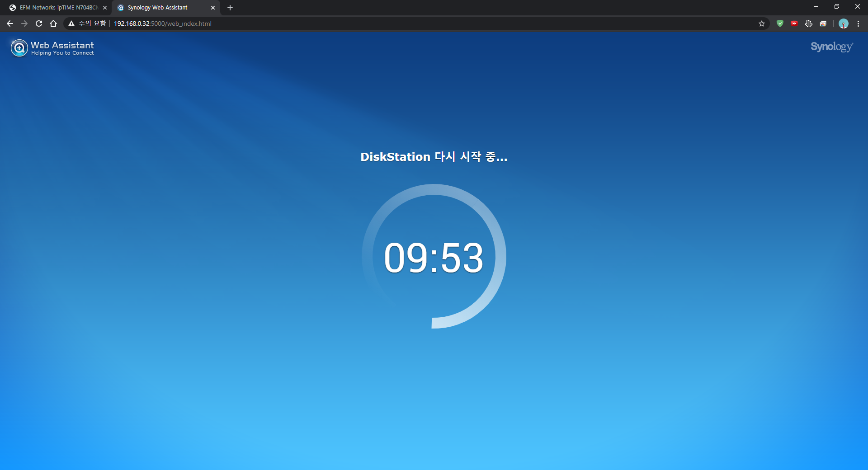The image size is (868, 470).
Task: Click the Web Assistant title text
Action: pyautogui.click(x=62, y=45)
